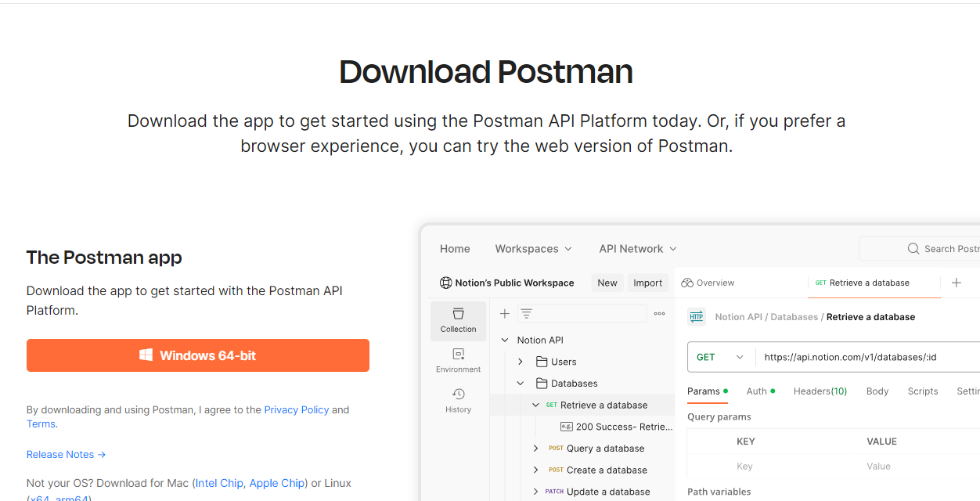Click the New button

point(607,283)
